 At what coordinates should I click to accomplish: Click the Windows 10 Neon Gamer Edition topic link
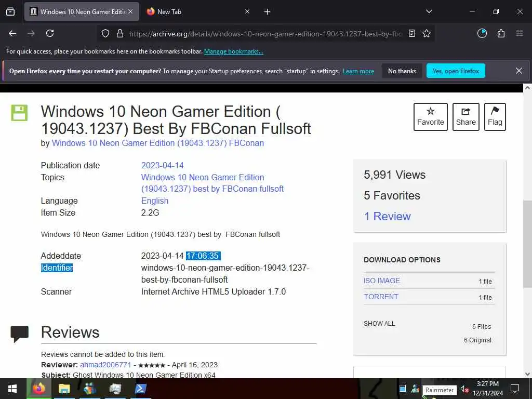click(x=212, y=183)
